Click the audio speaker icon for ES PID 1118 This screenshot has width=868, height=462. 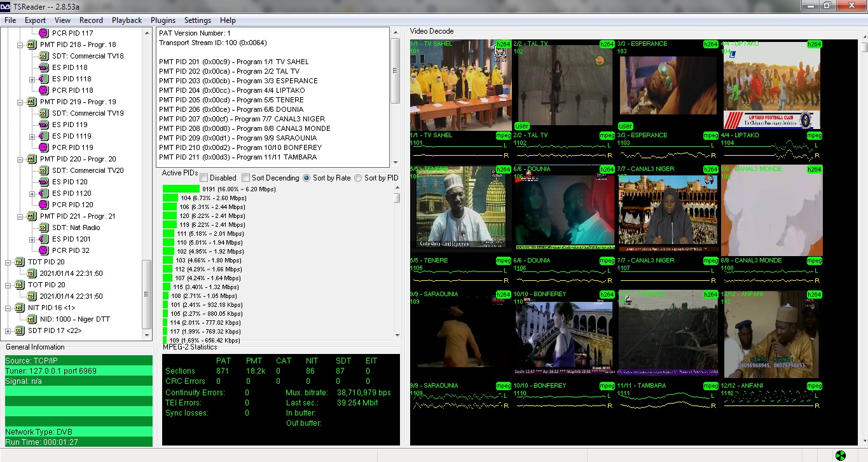43,79
